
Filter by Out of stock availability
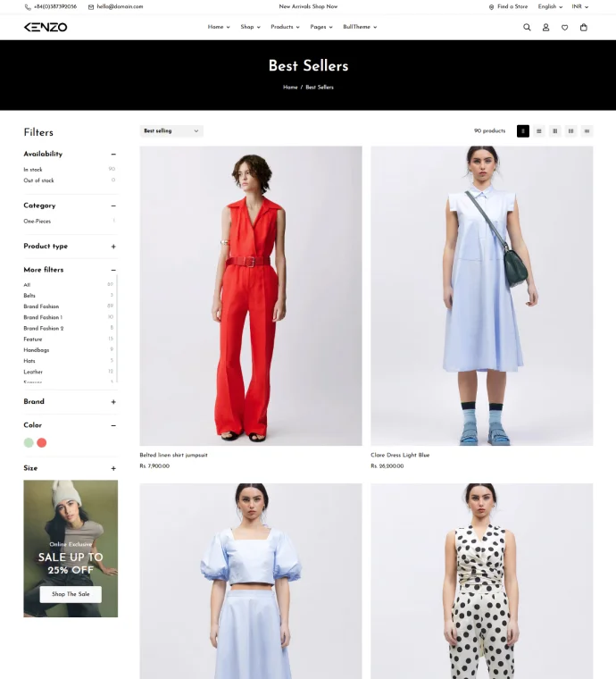[38, 180]
